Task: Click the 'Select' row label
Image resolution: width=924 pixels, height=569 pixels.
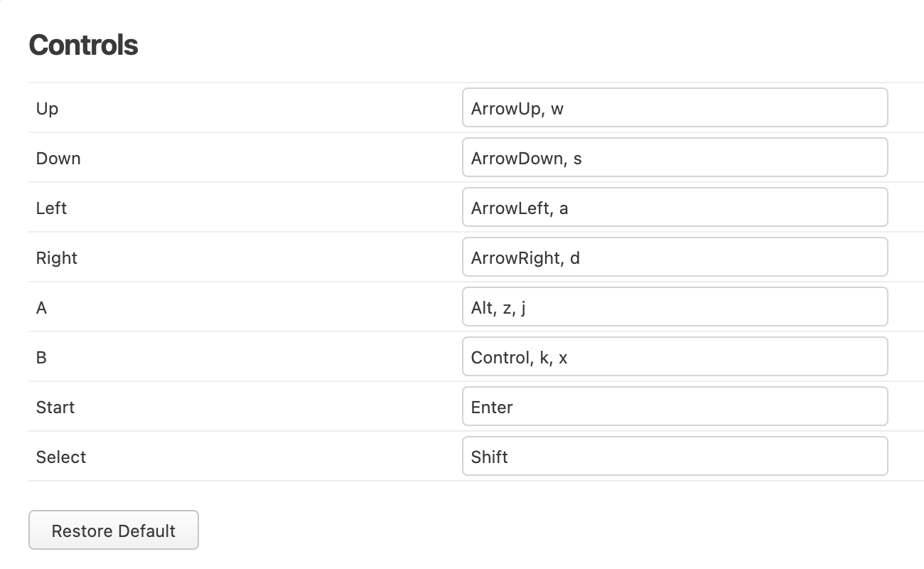Action: 61,457
